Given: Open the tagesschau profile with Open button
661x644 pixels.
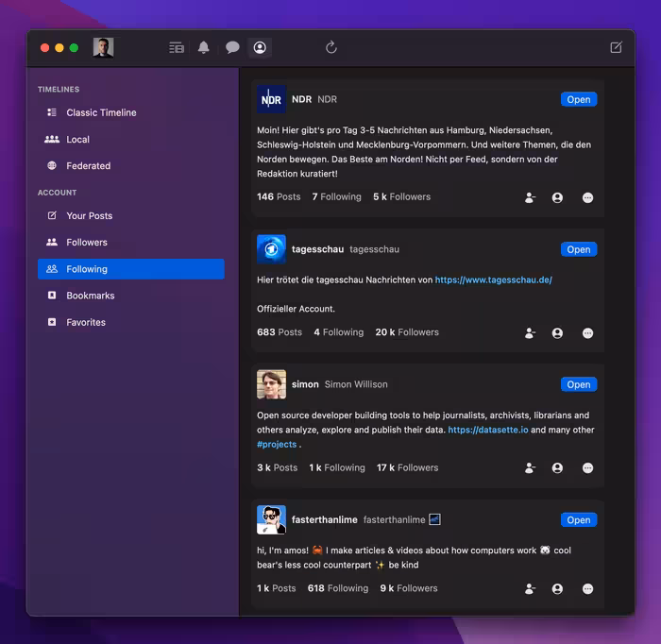Looking at the screenshot, I should click(578, 249).
